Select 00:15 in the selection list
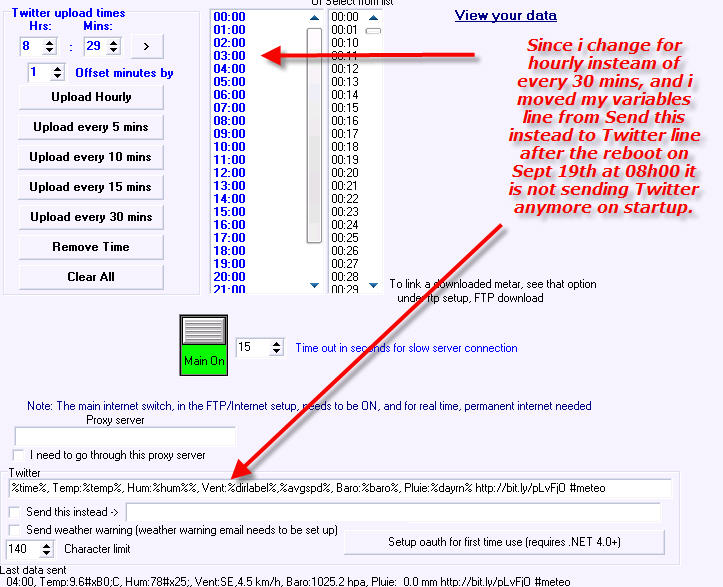Viewport: 723px width, 587px height. [x=345, y=108]
